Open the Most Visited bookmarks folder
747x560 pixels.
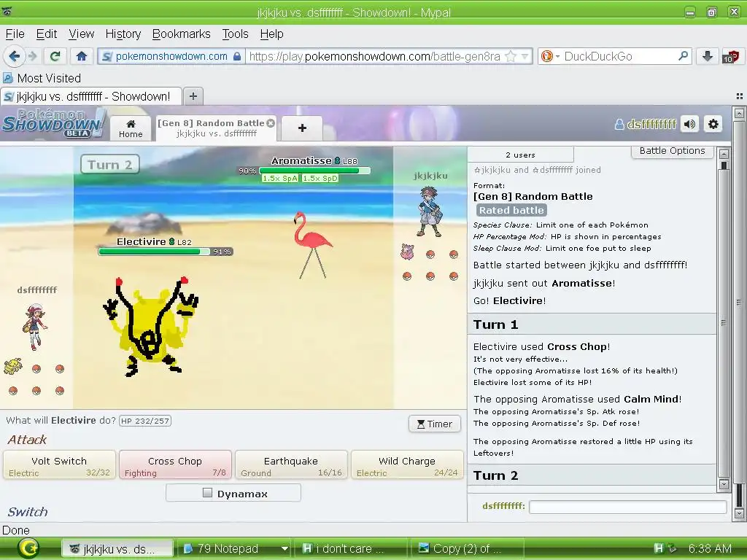42,78
